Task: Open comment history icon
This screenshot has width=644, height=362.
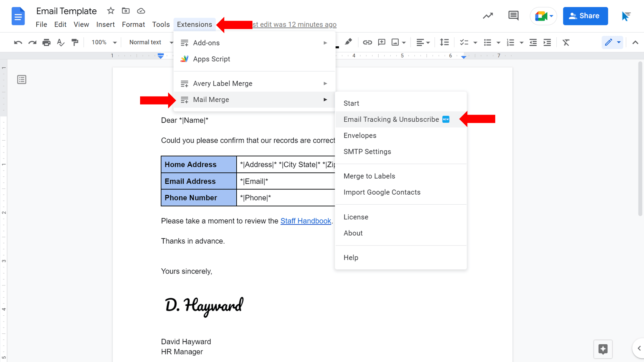Action: (x=513, y=16)
